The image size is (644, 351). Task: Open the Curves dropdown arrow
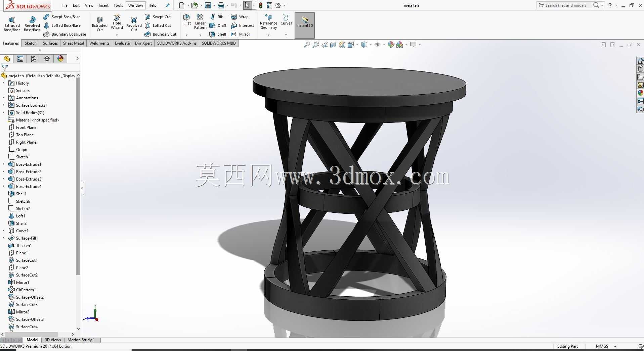pos(286,35)
